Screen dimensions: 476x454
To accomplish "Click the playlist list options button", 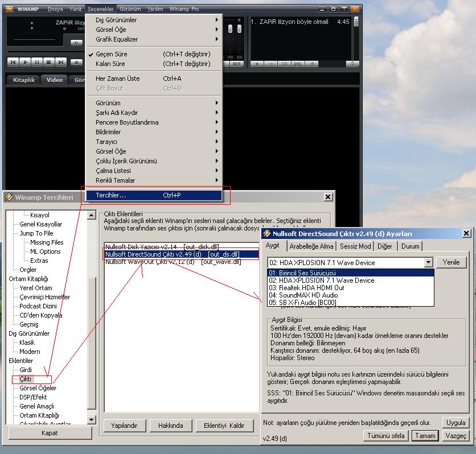I will 311,64.
